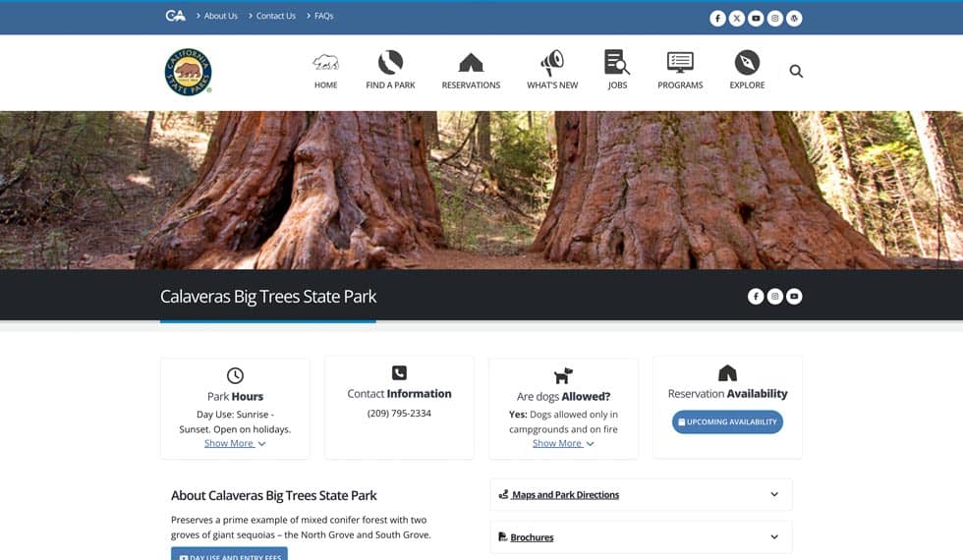Click the dog icon above Are dogs Allowed
Screen dimensions: 963x560
563,375
